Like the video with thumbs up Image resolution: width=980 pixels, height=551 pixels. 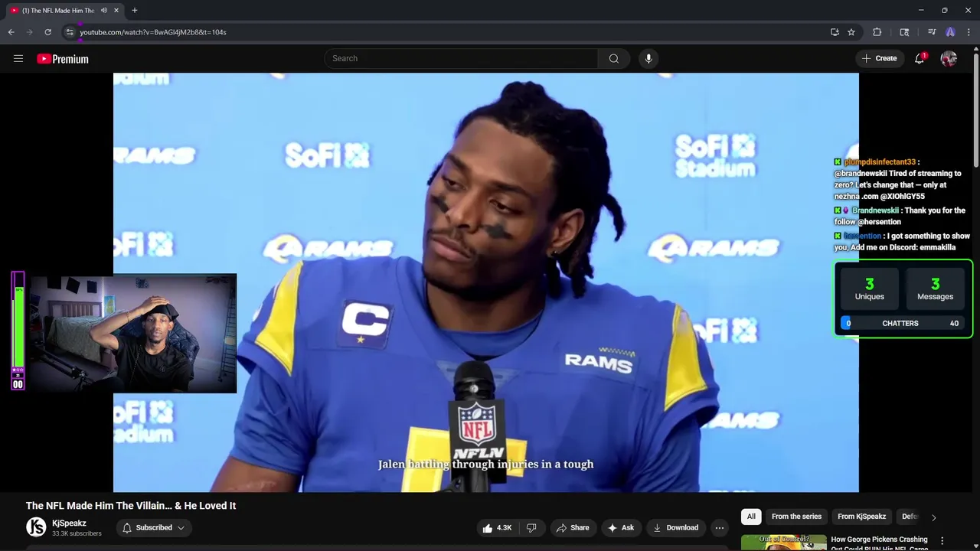[496, 528]
